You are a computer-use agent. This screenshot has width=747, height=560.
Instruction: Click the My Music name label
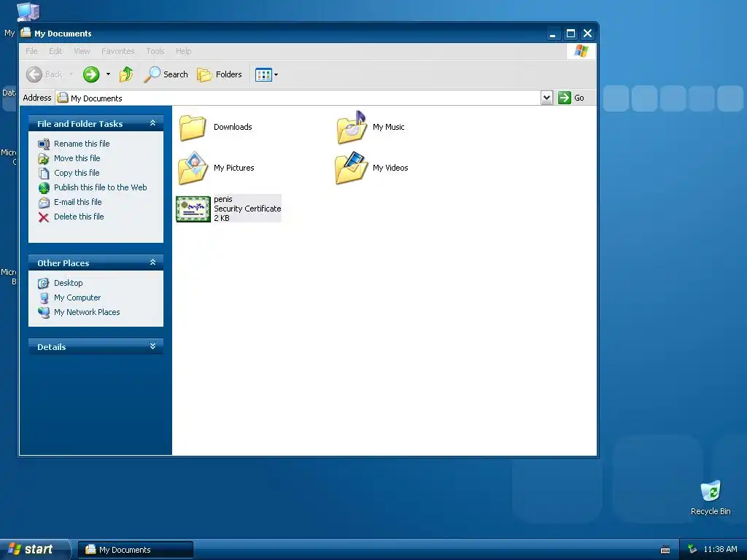pyautogui.click(x=388, y=127)
